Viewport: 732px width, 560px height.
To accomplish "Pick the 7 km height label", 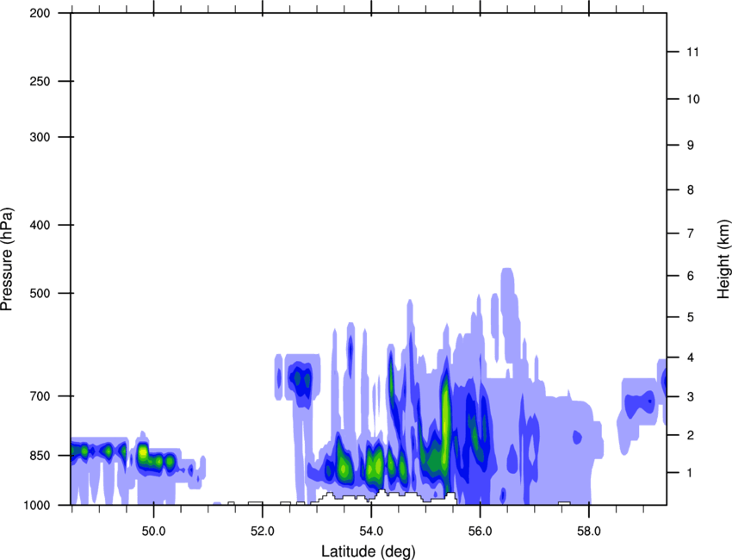I will (691, 233).
